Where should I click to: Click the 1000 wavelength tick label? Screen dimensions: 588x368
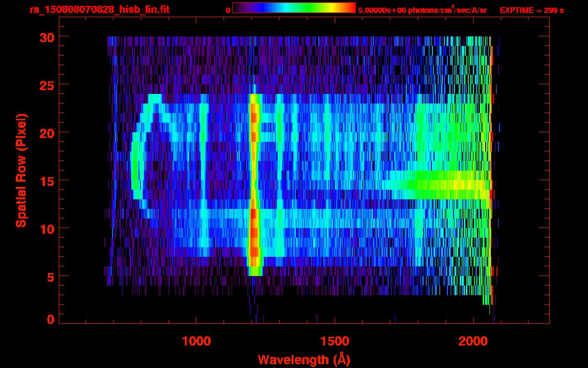[x=196, y=341]
